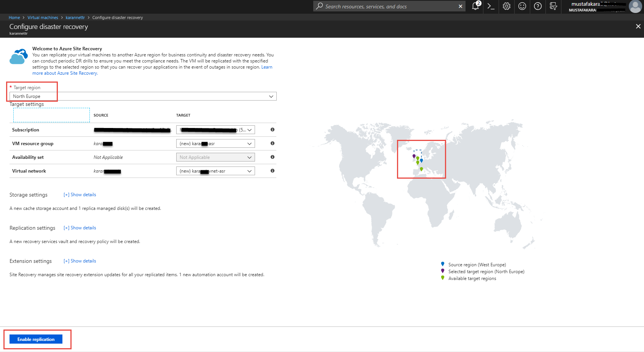
Task: Close the Configure disaster recovery blade
Action: [638, 26]
